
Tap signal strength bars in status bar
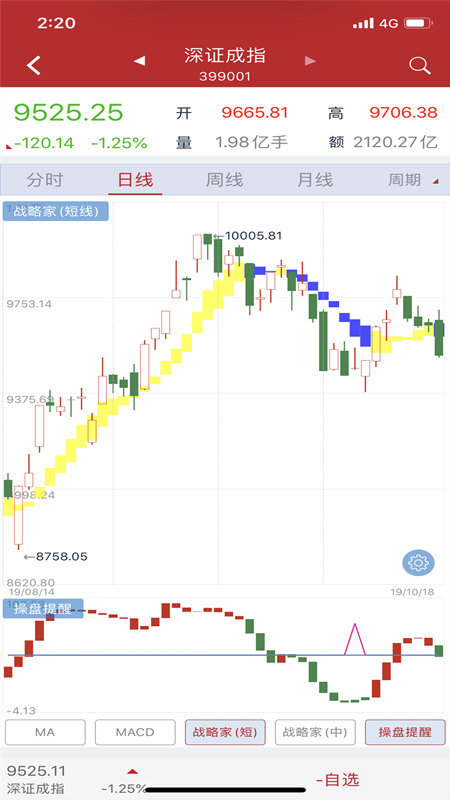pyautogui.click(x=363, y=23)
